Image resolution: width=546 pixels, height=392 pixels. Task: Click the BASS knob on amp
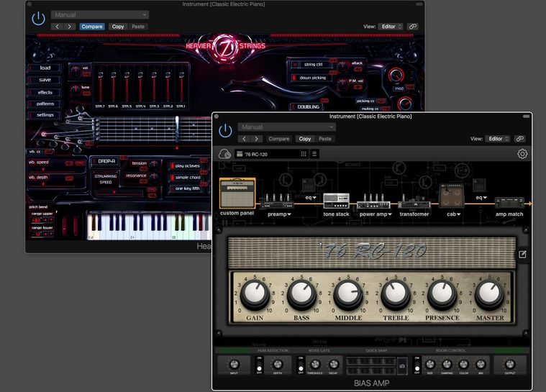(301, 294)
